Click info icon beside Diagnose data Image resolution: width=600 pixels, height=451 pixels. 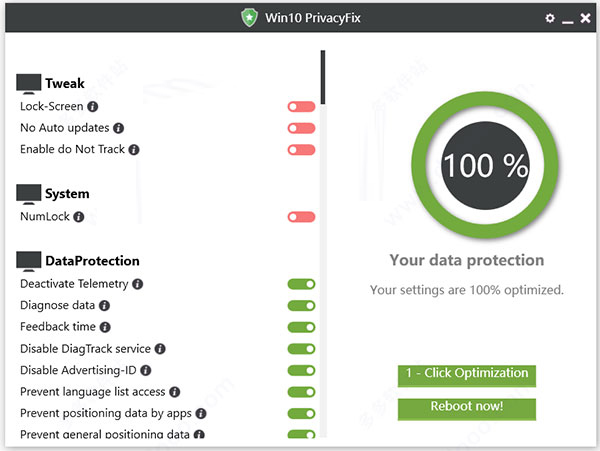(104, 306)
